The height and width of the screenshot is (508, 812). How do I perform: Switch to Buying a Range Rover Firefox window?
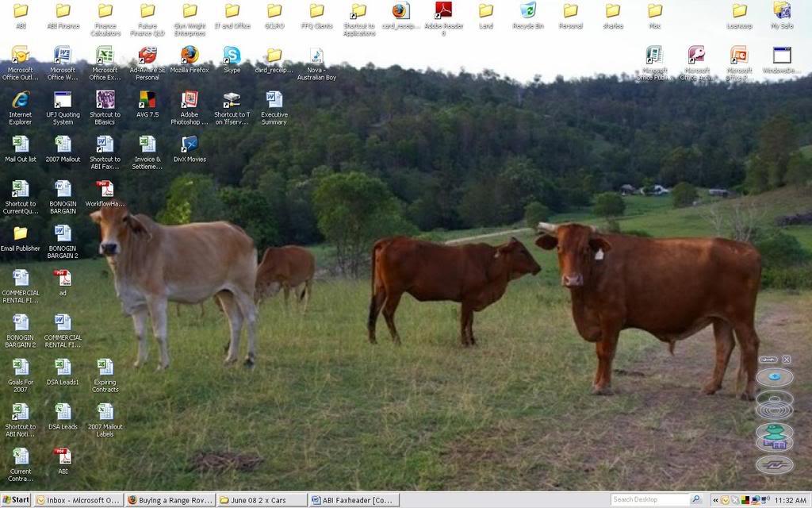[170, 500]
